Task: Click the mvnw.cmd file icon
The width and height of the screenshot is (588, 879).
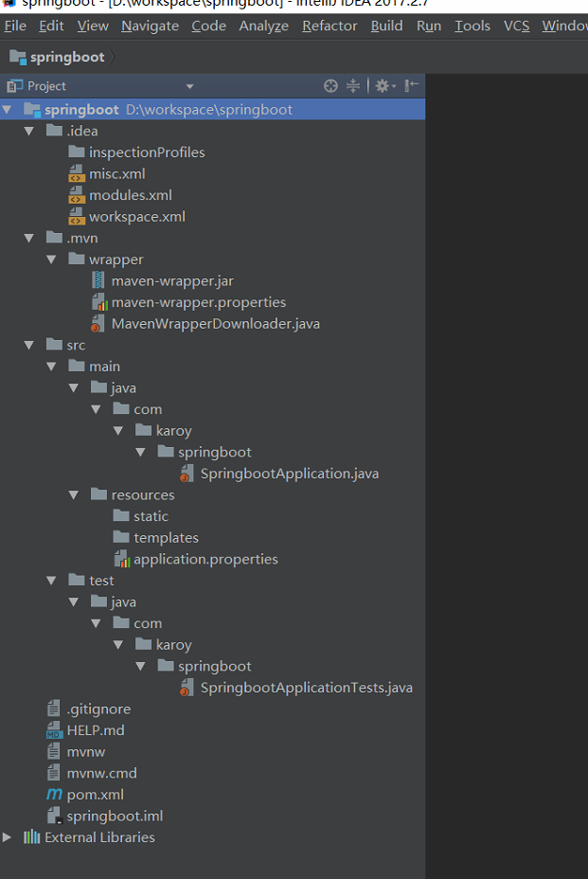Action: point(53,773)
